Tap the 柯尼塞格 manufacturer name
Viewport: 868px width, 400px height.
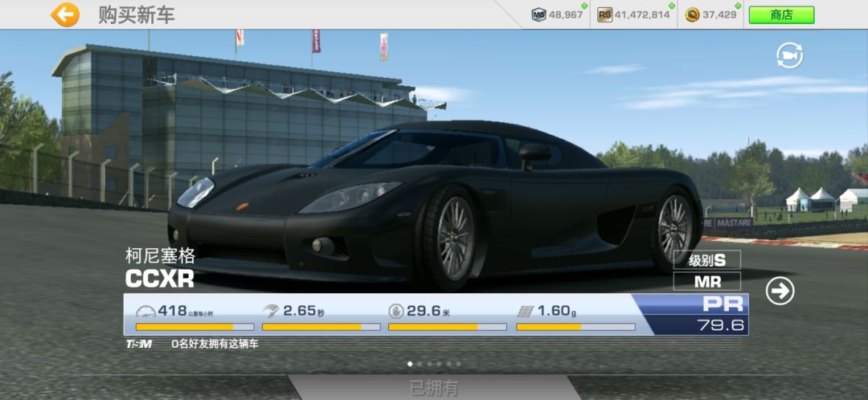click(161, 255)
